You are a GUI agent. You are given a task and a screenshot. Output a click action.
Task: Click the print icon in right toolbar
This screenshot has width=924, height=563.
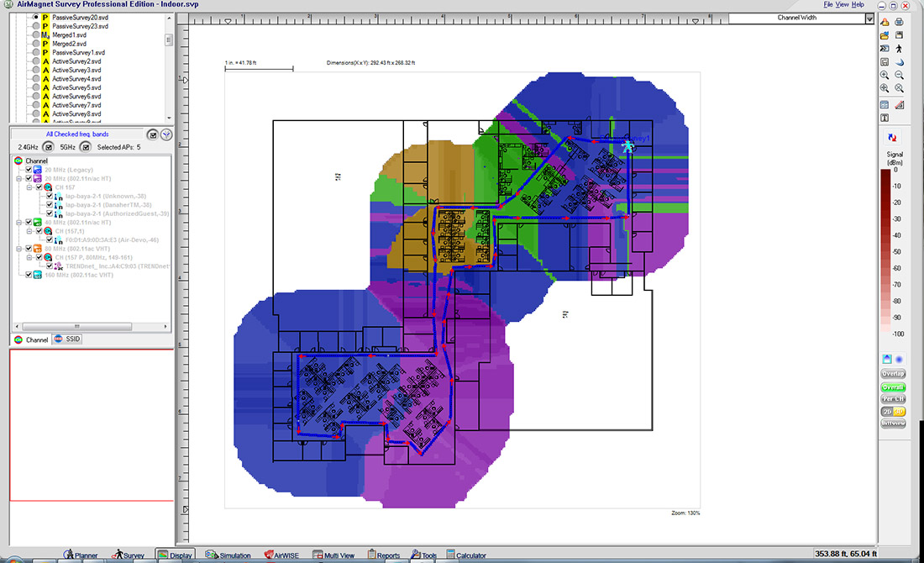pyautogui.click(x=900, y=21)
